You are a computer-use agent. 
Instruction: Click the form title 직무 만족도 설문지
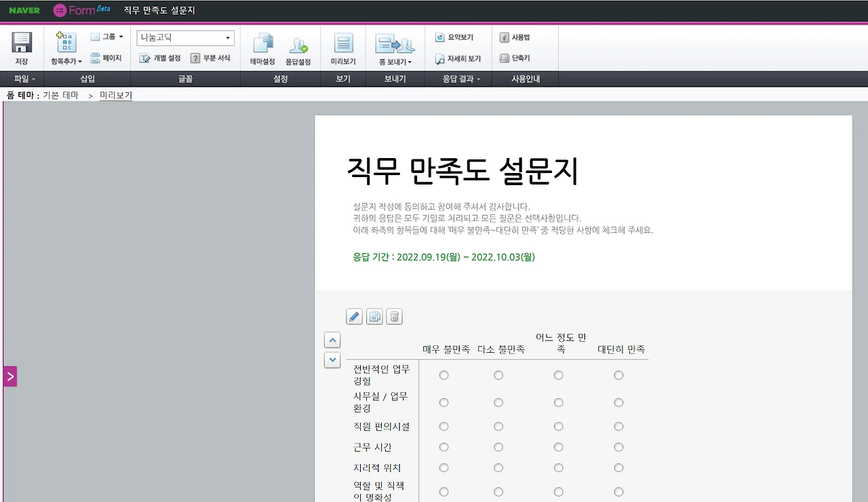pyautogui.click(x=462, y=171)
